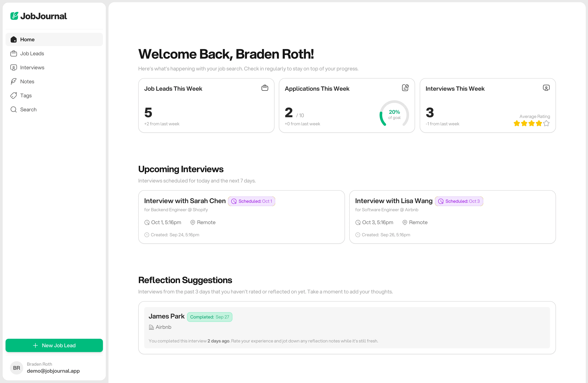Click the JobJournal leaf logo icon
588x383 pixels.
14,16
